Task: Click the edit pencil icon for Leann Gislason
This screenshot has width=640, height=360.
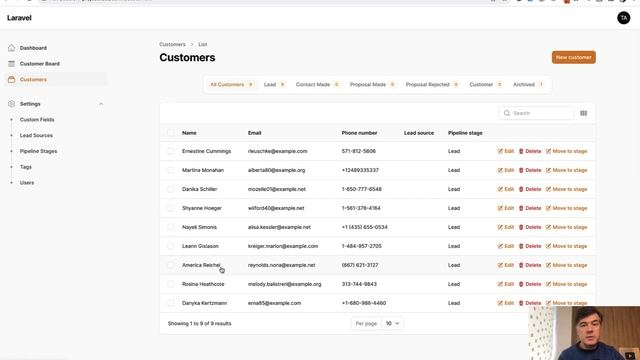Action: coord(500,246)
